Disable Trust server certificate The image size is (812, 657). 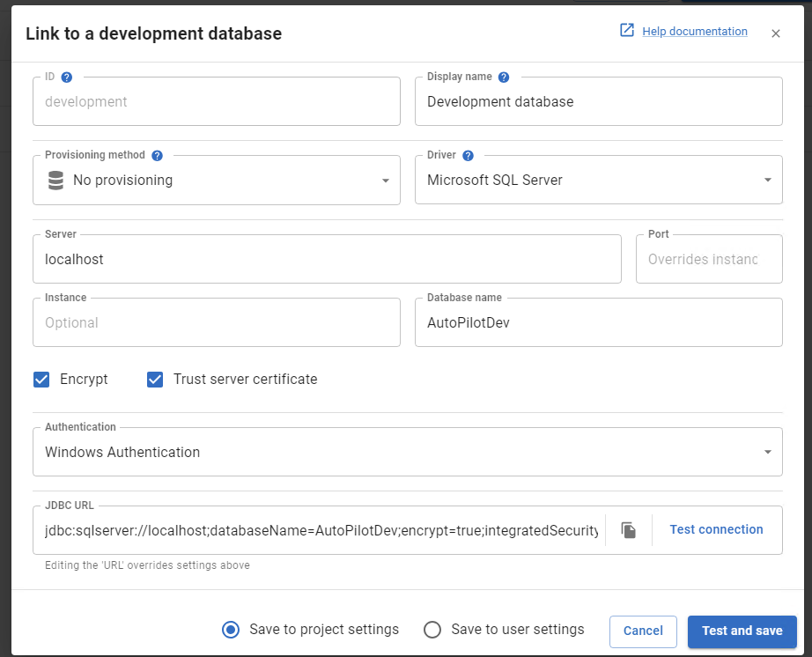(x=155, y=379)
